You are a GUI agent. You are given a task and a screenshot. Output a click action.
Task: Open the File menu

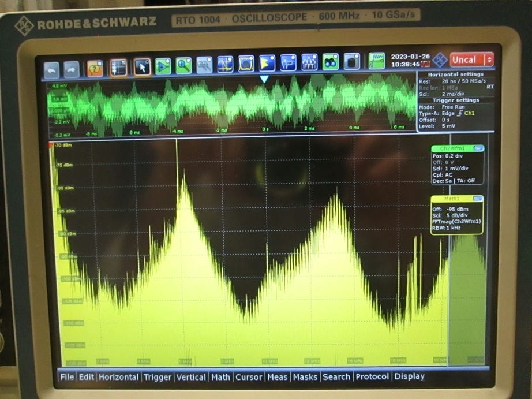tap(67, 377)
